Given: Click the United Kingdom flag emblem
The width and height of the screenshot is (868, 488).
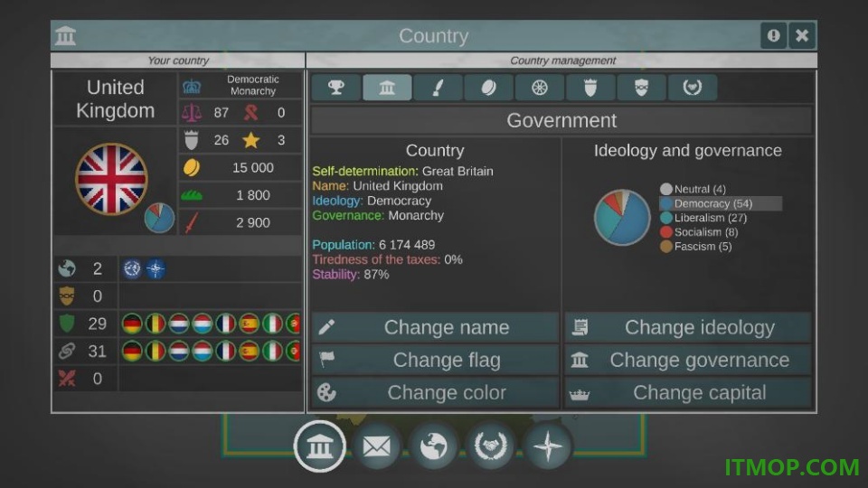Looking at the screenshot, I should [111, 179].
